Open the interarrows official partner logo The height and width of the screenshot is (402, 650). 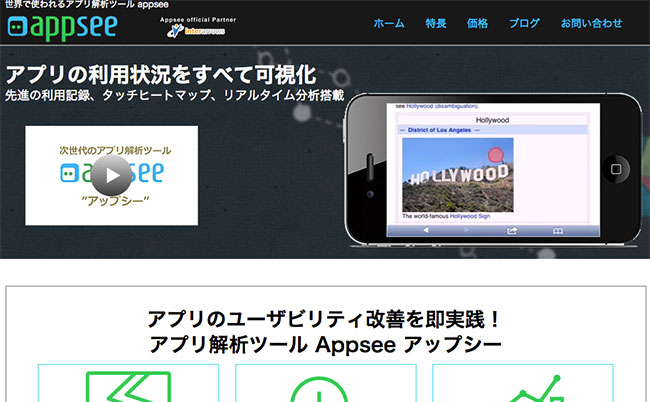(196, 31)
